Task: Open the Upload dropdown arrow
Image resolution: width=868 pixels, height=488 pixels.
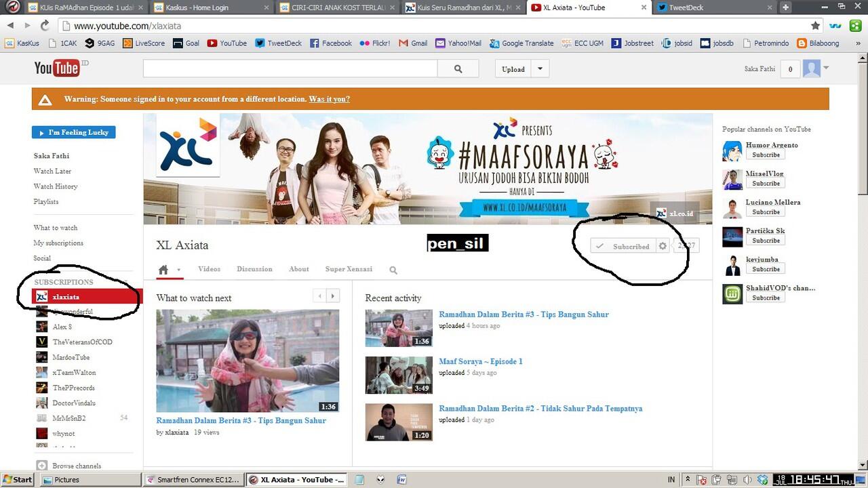Action: click(538, 68)
